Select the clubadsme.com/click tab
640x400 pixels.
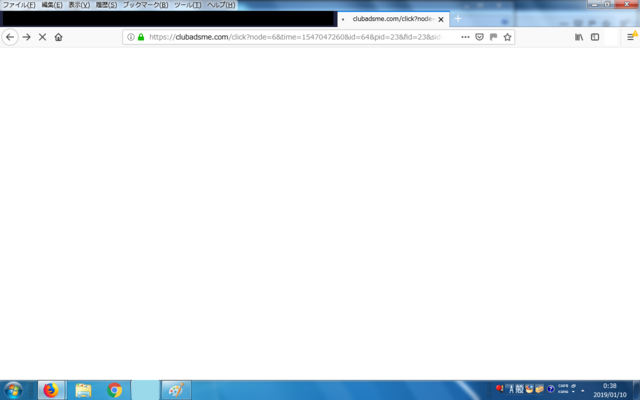(x=393, y=19)
